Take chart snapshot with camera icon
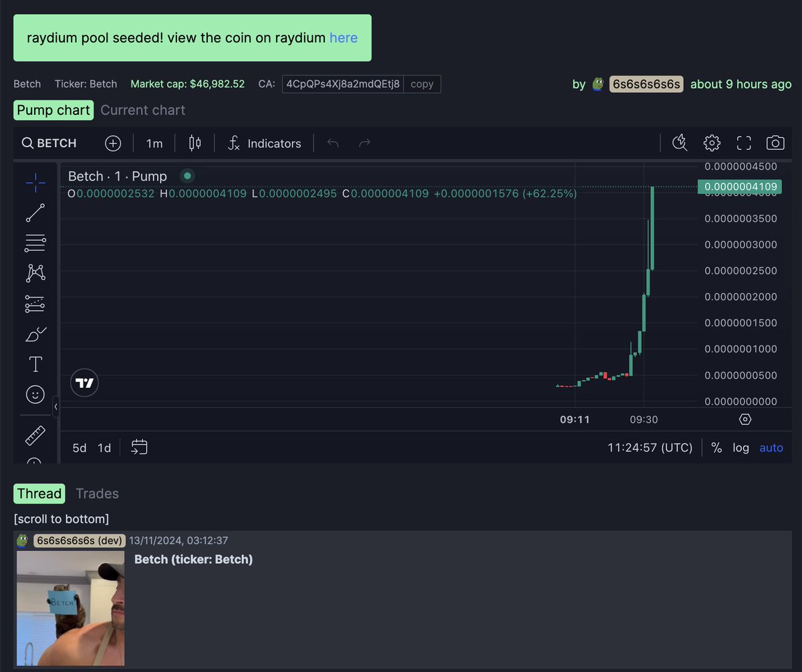Image resolution: width=802 pixels, height=672 pixels. point(775,142)
